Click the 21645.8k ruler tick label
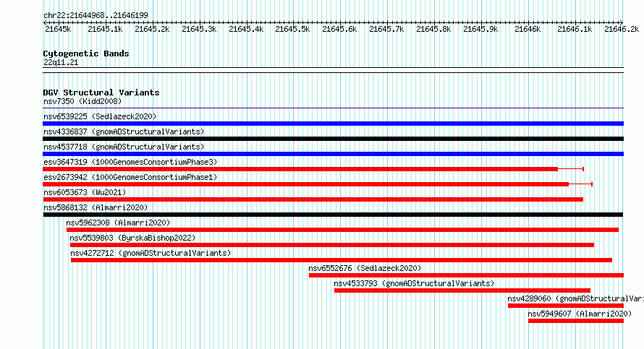The width and height of the screenshot is (644, 349). [433, 29]
